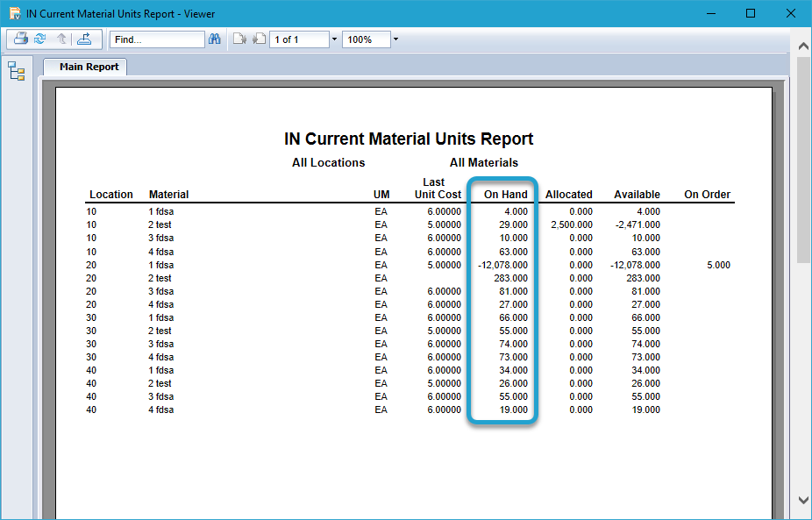
Task: Click the All Materials subtitle
Action: [x=484, y=162]
